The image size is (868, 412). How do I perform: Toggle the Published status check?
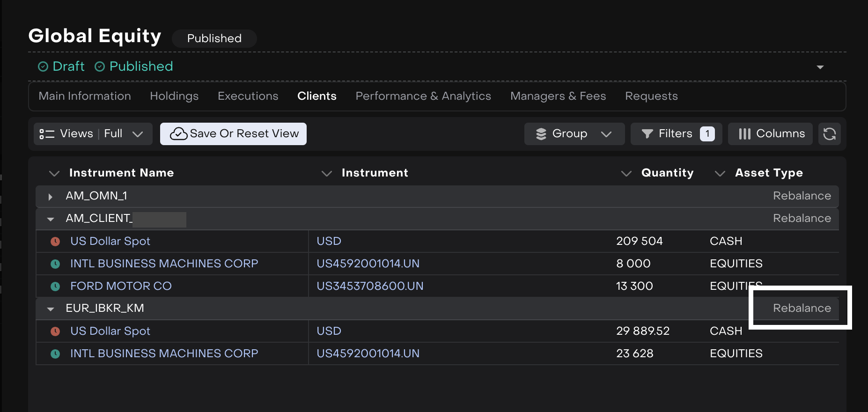[x=100, y=66]
